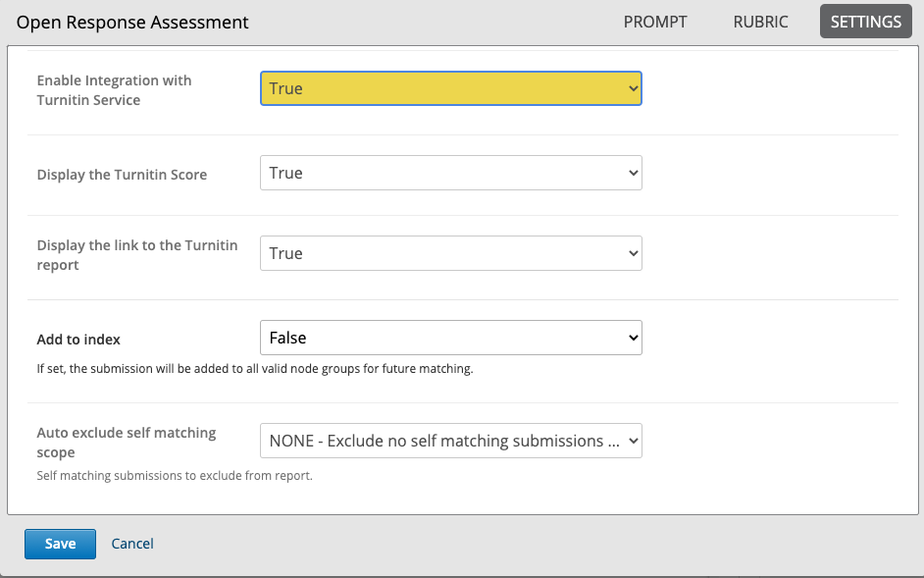Expand the NONE - Exclude no self matching submissions dropdown

tap(451, 441)
